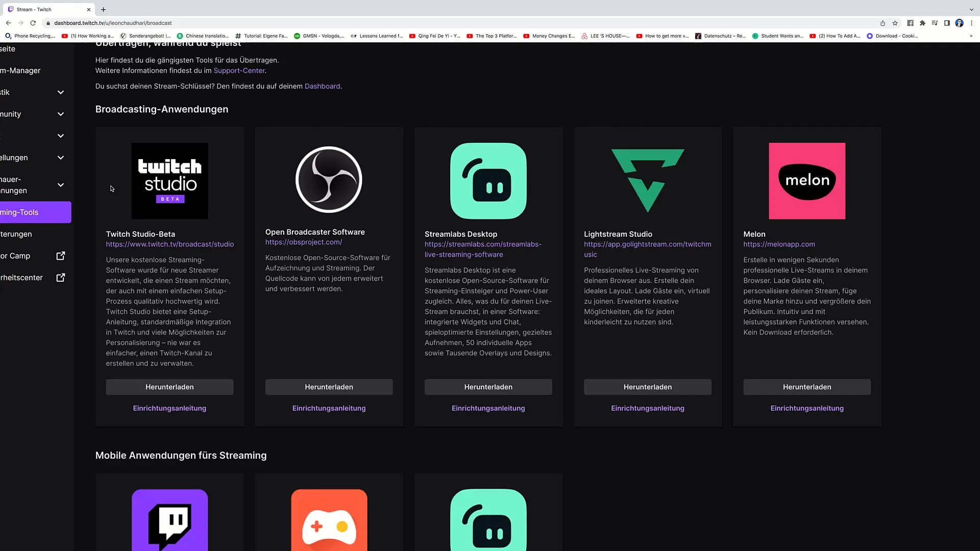Expand the sidebar section below Community
This screenshot has width=980, height=551.
(x=61, y=136)
